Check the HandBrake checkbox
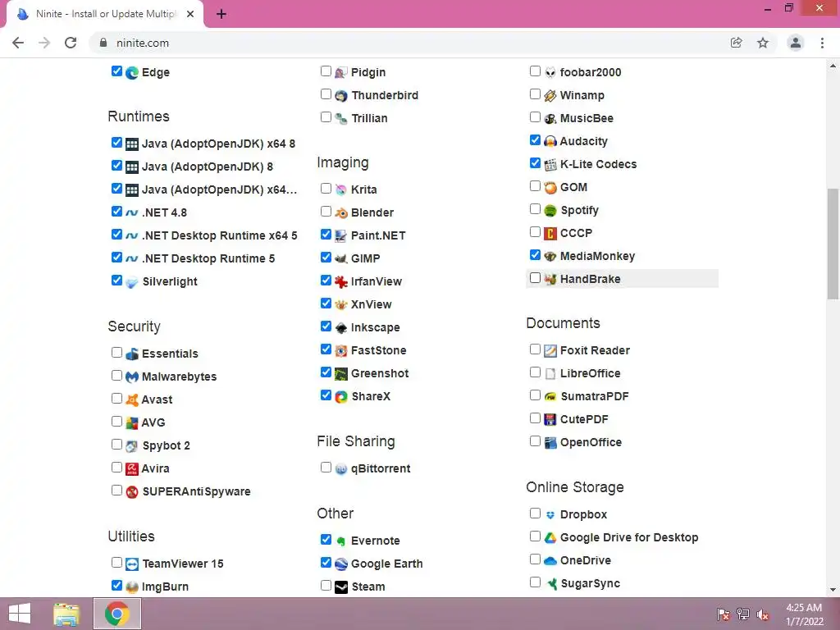 pyautogui.click(x=535, y=277)
